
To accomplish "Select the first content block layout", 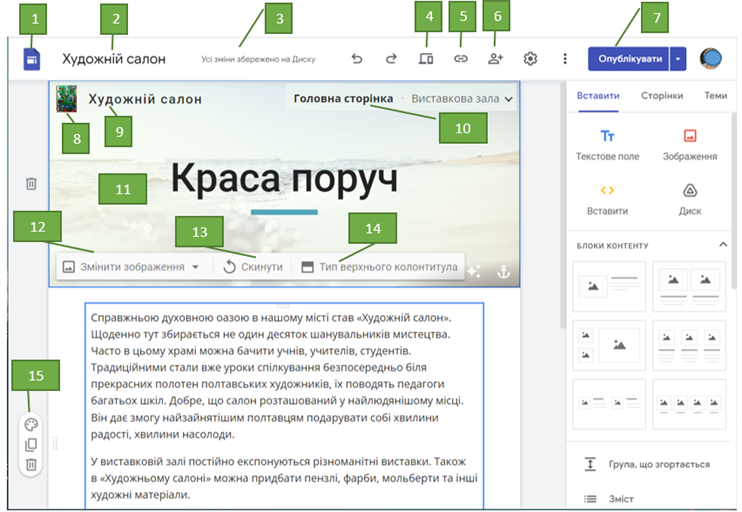I will click(x=609, y=286).
